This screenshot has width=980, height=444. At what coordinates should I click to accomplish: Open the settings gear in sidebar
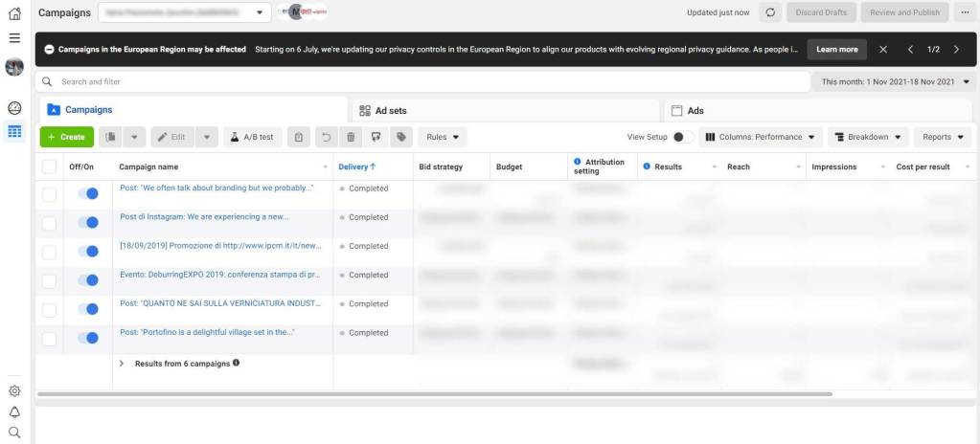(14, 390)
